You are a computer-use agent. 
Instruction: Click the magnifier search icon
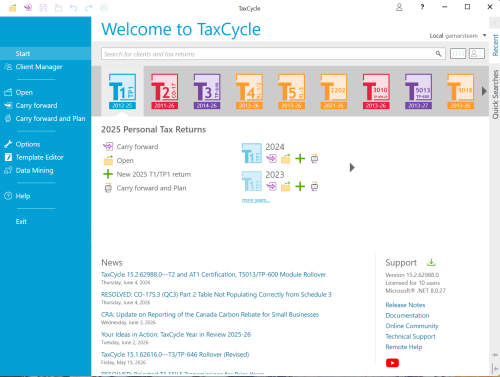coord(438,54)
